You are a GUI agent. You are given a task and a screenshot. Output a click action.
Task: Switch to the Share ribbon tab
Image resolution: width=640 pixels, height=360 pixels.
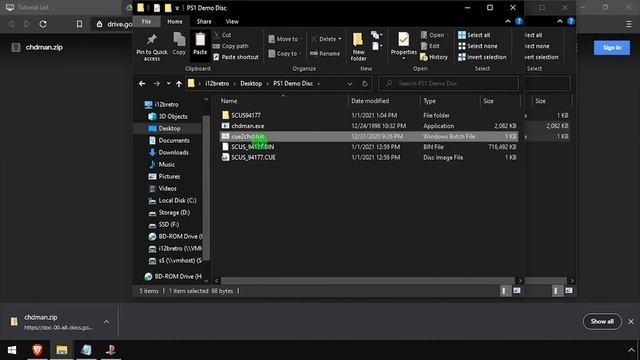[x=204, y=22]
